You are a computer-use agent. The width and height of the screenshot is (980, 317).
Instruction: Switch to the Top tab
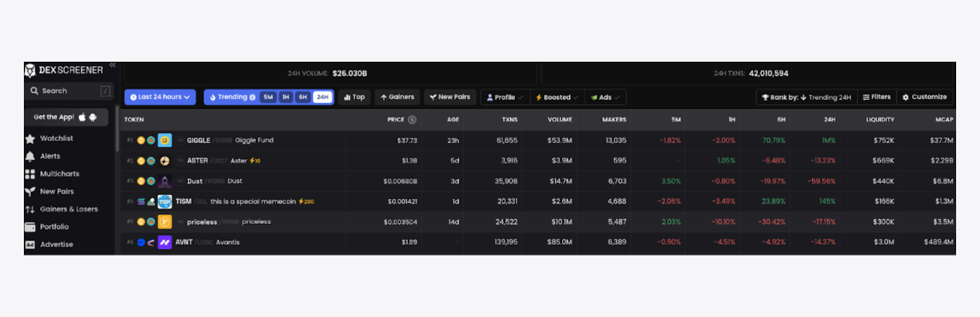tap(354, 97)
